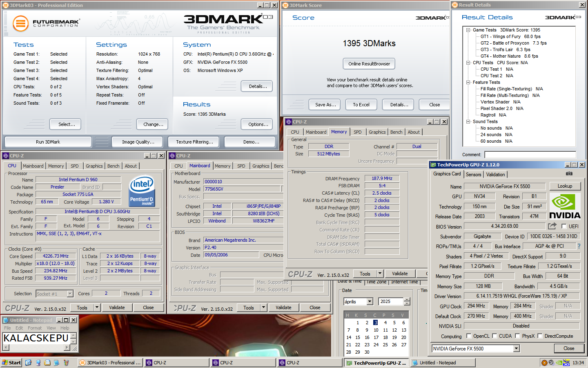Click the Lookup button in GPU-Z
Viewport: 588px width, 368px height.
pyautogui.click(x=565, y=186)
